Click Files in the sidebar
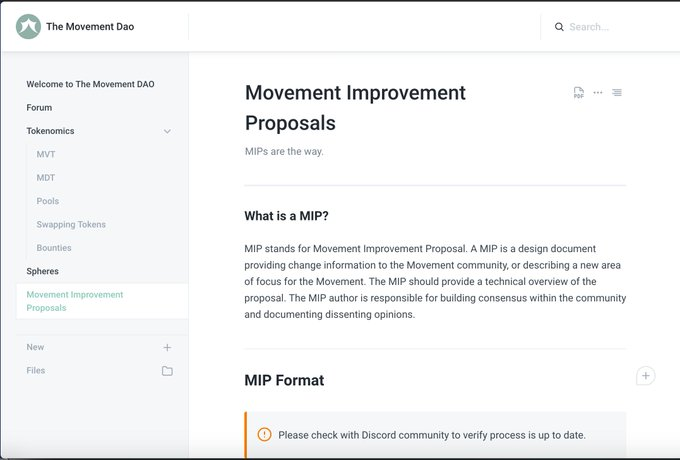 coord(36,371)
